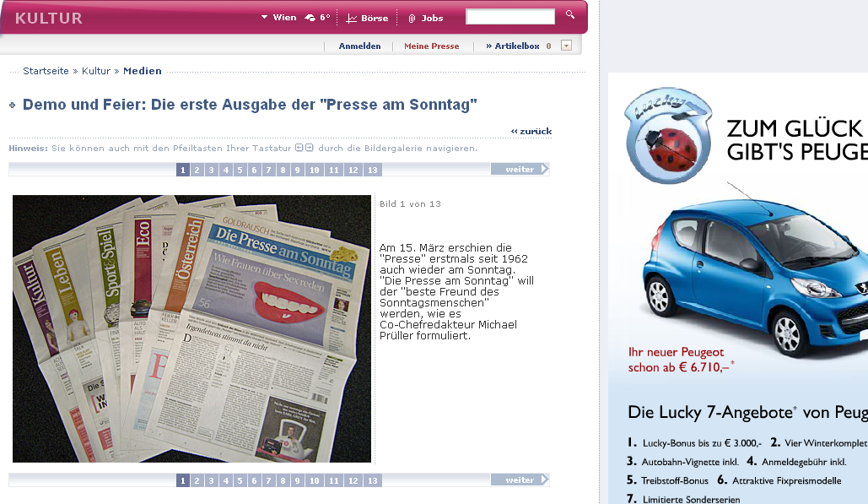Go to image 8 in top pagination
This screenshot has height=504, width=868.
(283, 170)
